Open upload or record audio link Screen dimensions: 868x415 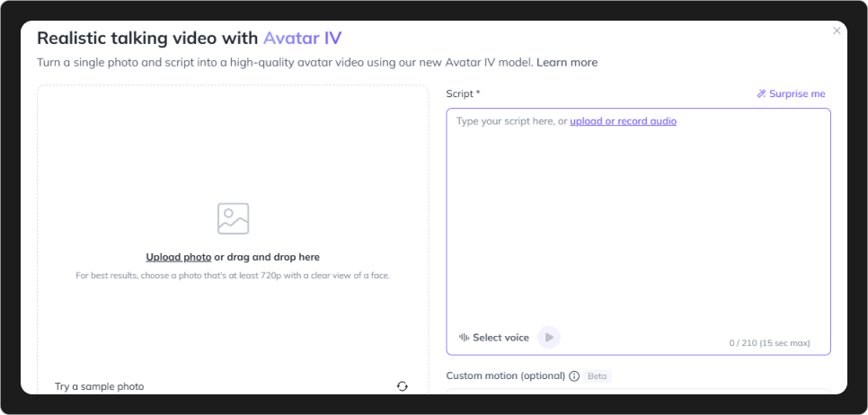pyautogui.click(x=623, y=121)
